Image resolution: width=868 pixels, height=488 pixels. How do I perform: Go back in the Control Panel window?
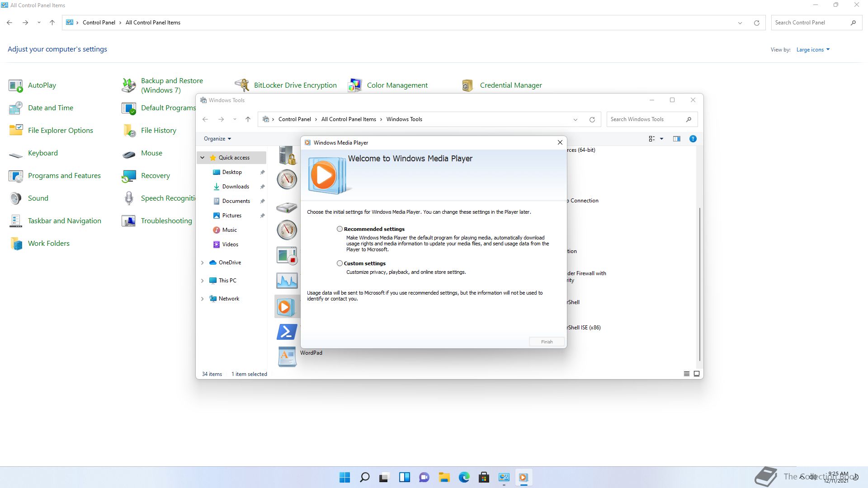9,23
